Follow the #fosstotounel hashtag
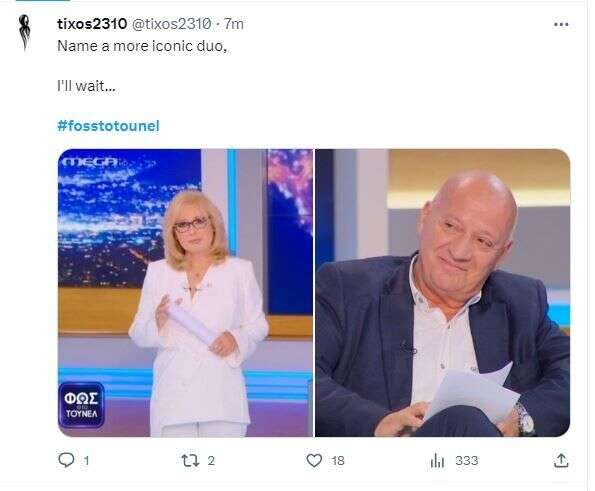Image resolution: width=595 pixels, height=491 pixels. point(108,126)
